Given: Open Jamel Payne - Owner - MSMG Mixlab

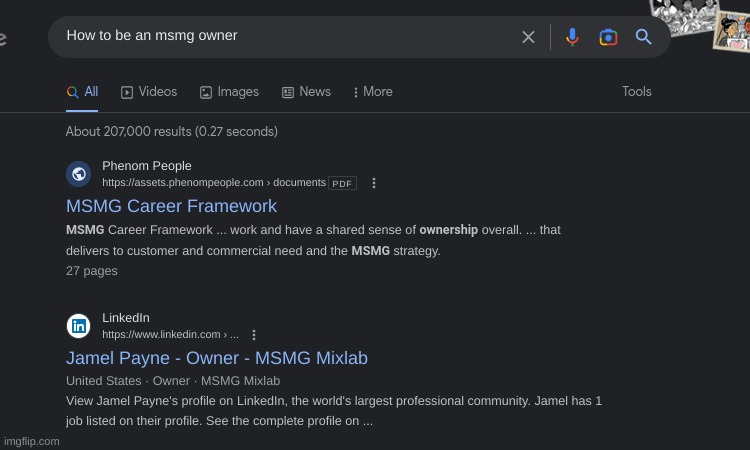Looking at the screenshot, I should [x=216, y=358].
